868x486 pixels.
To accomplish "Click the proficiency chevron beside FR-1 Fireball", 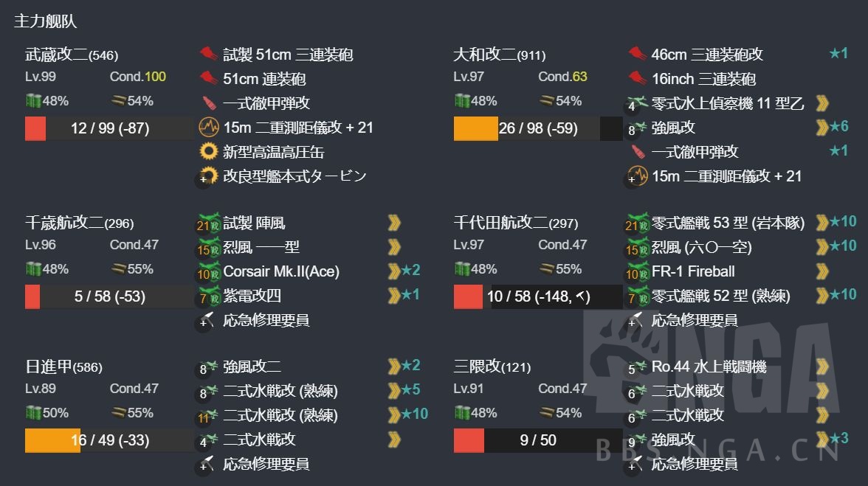I will click(822, 271).
